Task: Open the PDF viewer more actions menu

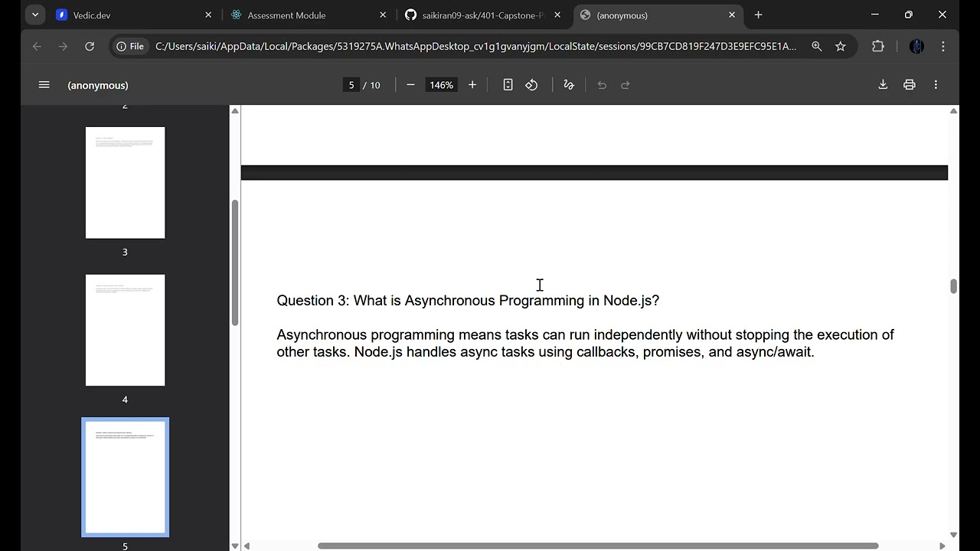Action: coord(936,85)
